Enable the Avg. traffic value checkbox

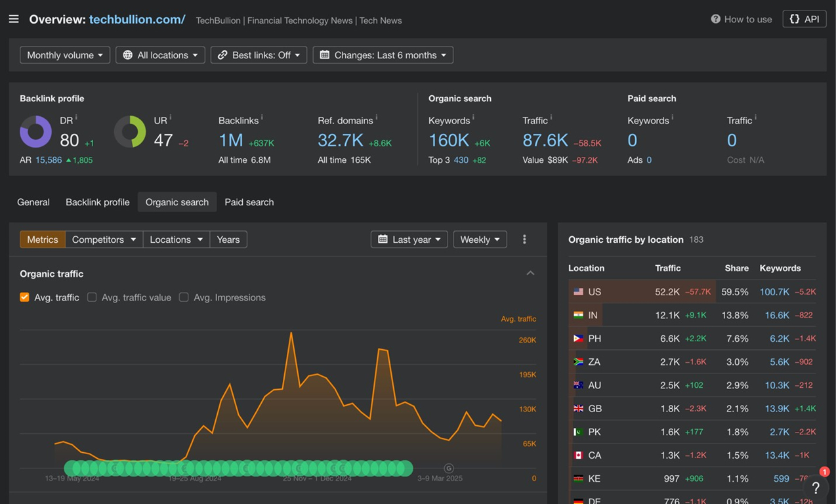[x=92, y=297]
